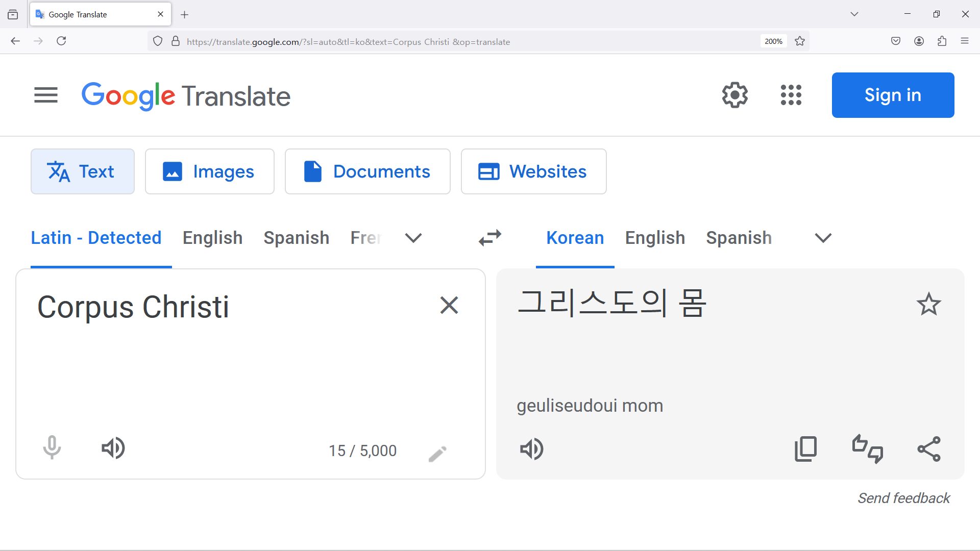Viewport: 980px width, 551px height.
Task: Open recent browsing Firefox View icon
Action: pos(13,15)
